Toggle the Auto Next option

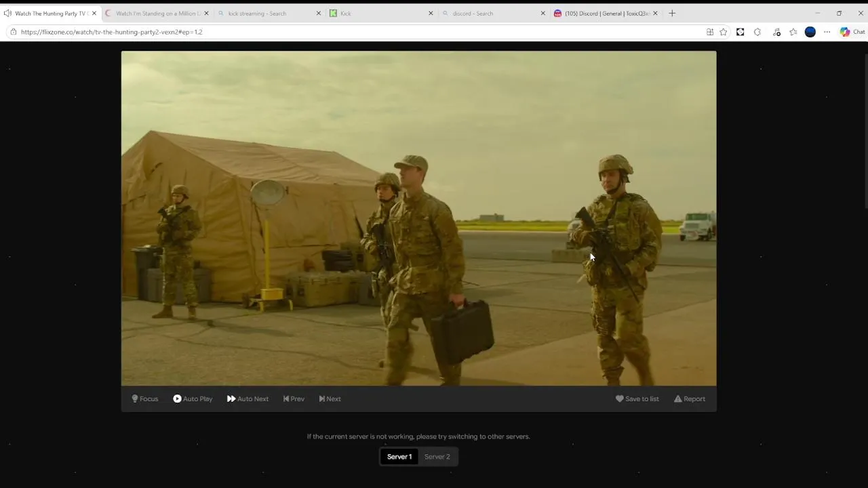248,399
